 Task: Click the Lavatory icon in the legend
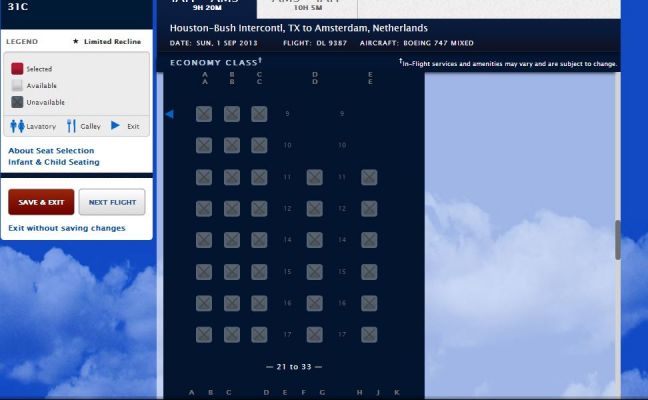coord(18,126)
